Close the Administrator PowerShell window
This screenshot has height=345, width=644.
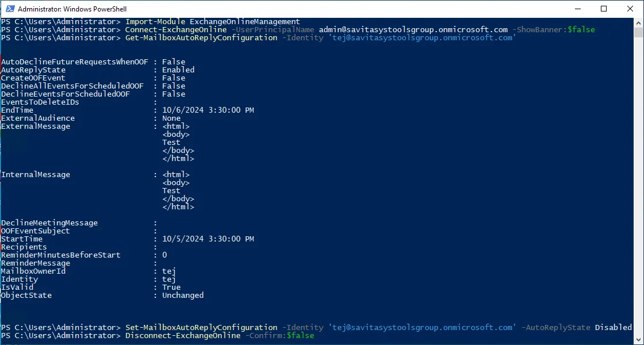630,9
